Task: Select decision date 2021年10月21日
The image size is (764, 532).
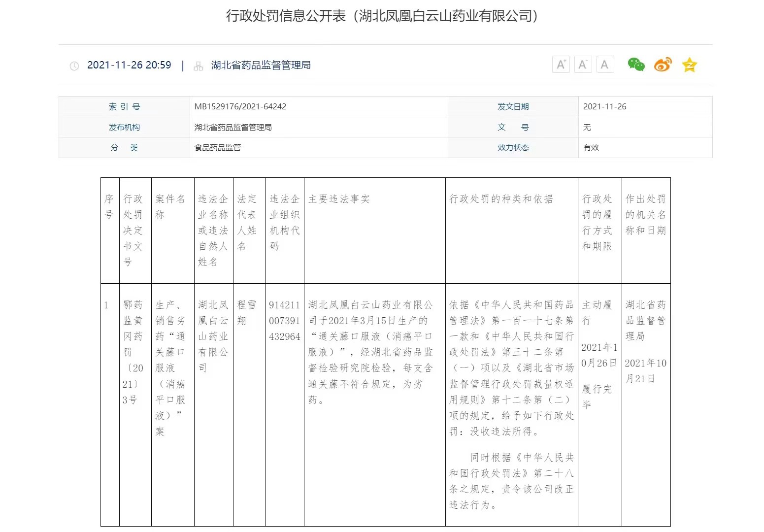Action: click(x=646, y=371)
